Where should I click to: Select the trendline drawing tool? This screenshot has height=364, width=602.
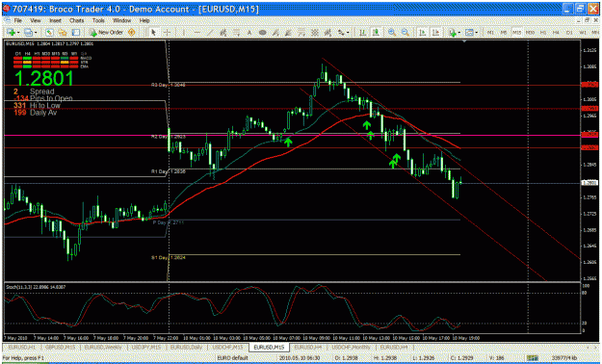210,33
